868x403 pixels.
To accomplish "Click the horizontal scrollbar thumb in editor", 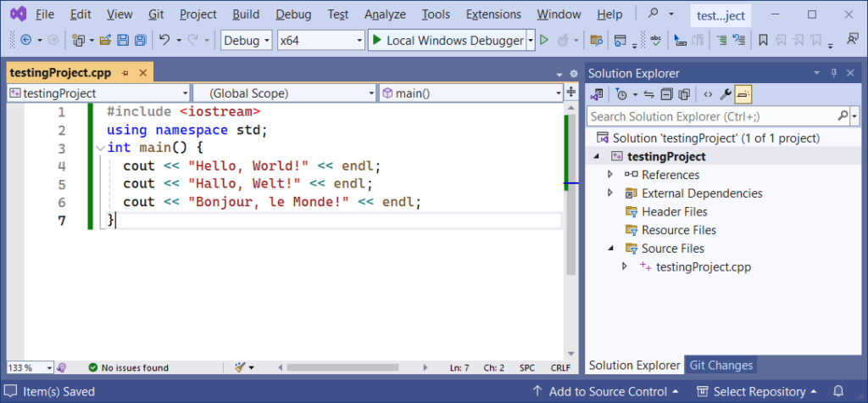I will 342,367.
